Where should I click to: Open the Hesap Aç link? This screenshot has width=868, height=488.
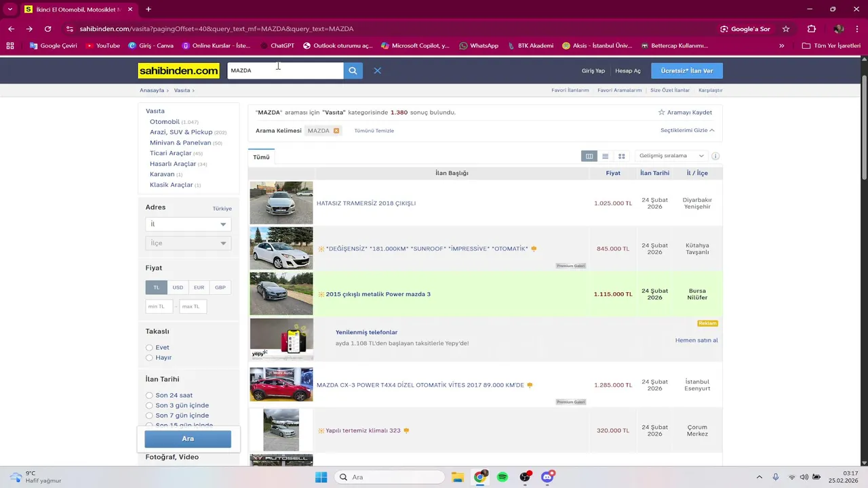coord(628,70)
